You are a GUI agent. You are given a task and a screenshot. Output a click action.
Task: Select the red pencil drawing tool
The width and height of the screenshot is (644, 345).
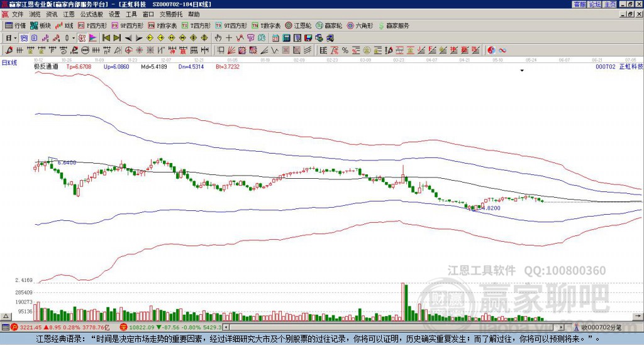tap(9, 50)
